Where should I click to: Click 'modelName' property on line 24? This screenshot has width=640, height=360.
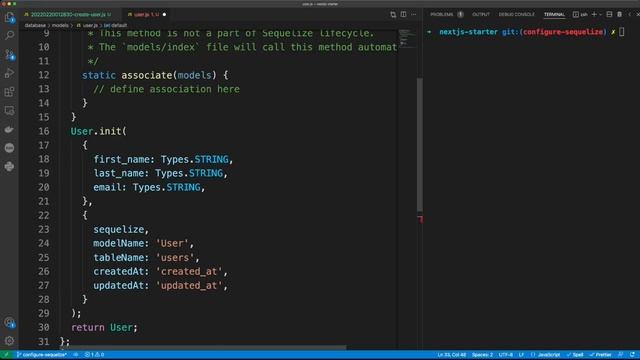(118, 243)
